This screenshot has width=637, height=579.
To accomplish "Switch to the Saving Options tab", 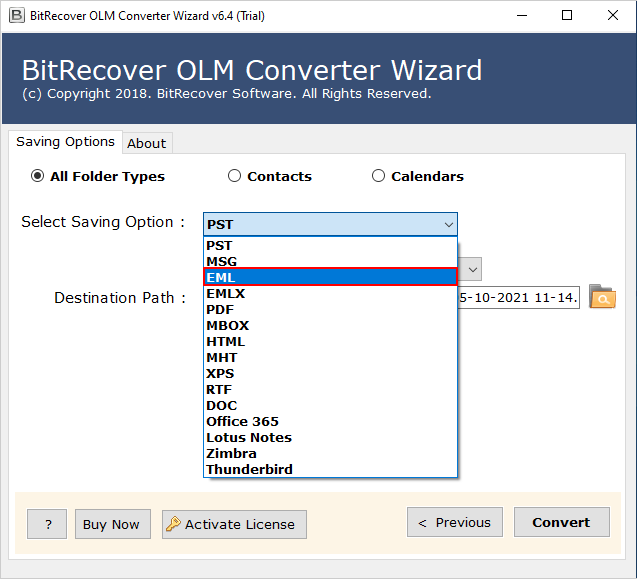I will tap(65, 142).
